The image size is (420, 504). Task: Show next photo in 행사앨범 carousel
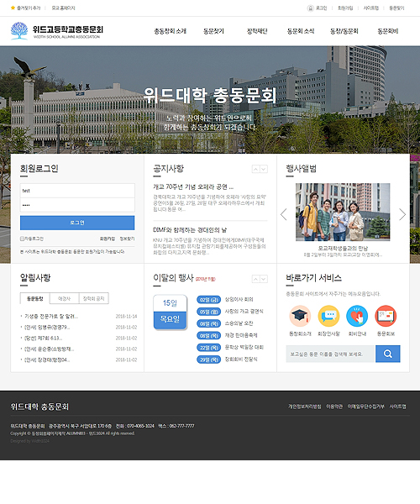(402, 214)
